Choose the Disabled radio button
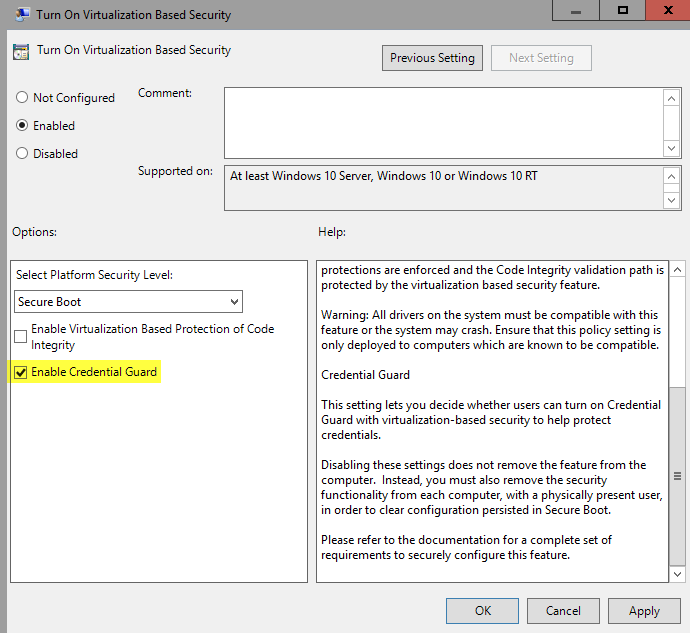 tap(22, 154)
